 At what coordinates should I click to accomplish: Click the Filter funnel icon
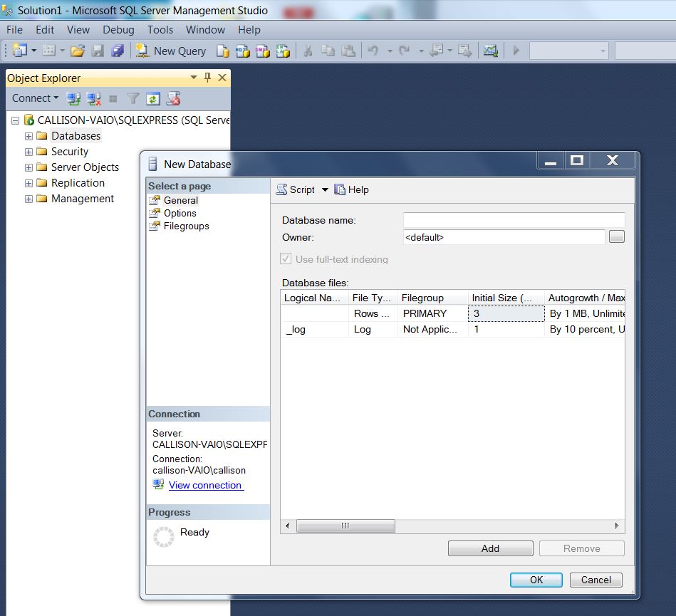[132, 99]
